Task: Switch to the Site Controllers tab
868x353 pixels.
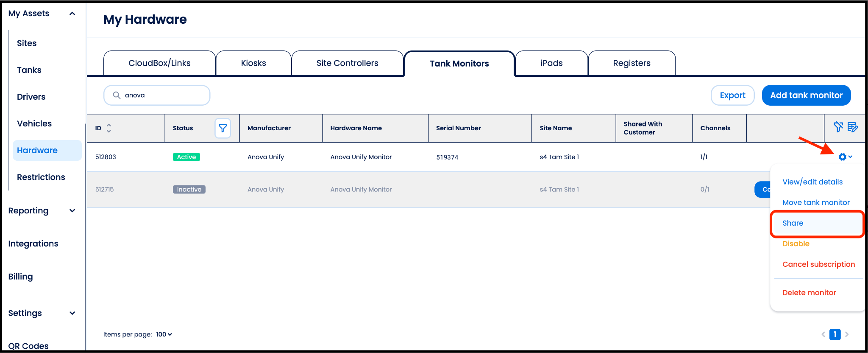Action: coord(347,63)
